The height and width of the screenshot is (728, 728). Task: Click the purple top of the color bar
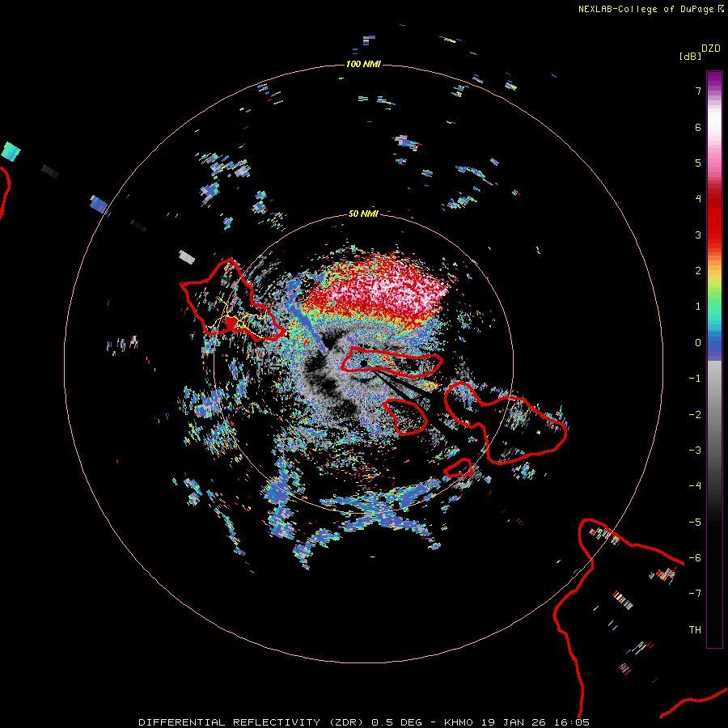click(714, 79)
